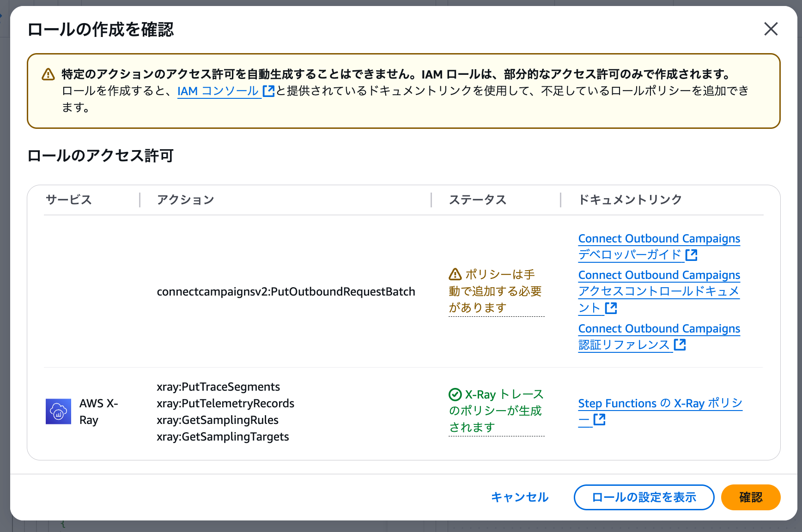Open Connect Outbound Campaigns 認証リファレンス link
This screenshot has height=532, width=802.
click(x=659, y=337)
